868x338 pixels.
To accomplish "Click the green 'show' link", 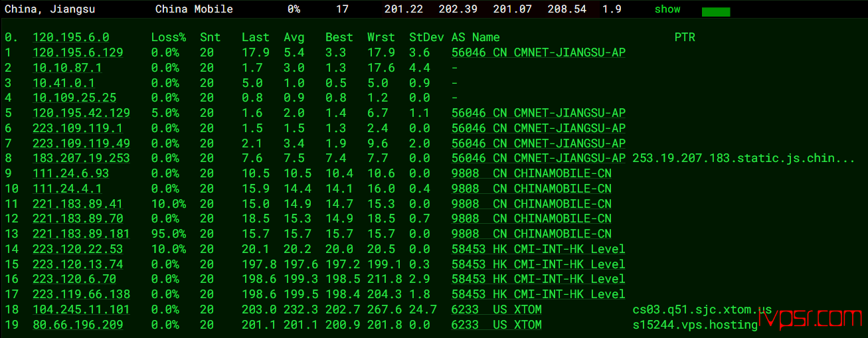I will click(667, 9).
